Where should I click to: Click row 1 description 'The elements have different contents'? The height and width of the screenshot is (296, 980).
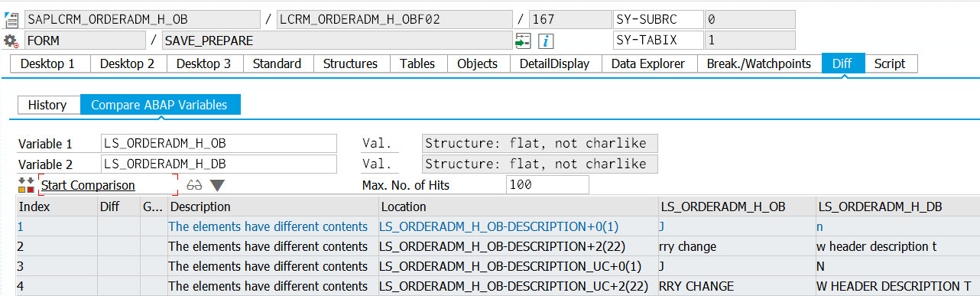coord(268,226)
